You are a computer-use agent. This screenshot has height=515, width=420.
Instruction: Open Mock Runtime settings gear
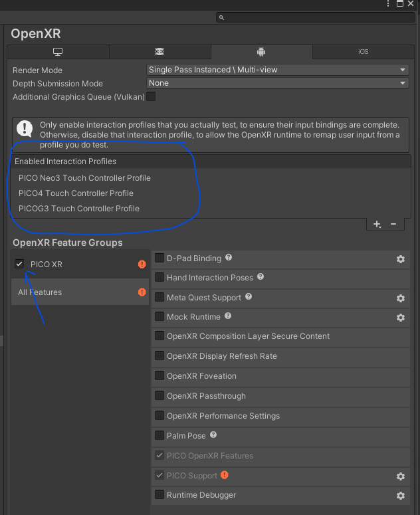(x=401, y=318)
